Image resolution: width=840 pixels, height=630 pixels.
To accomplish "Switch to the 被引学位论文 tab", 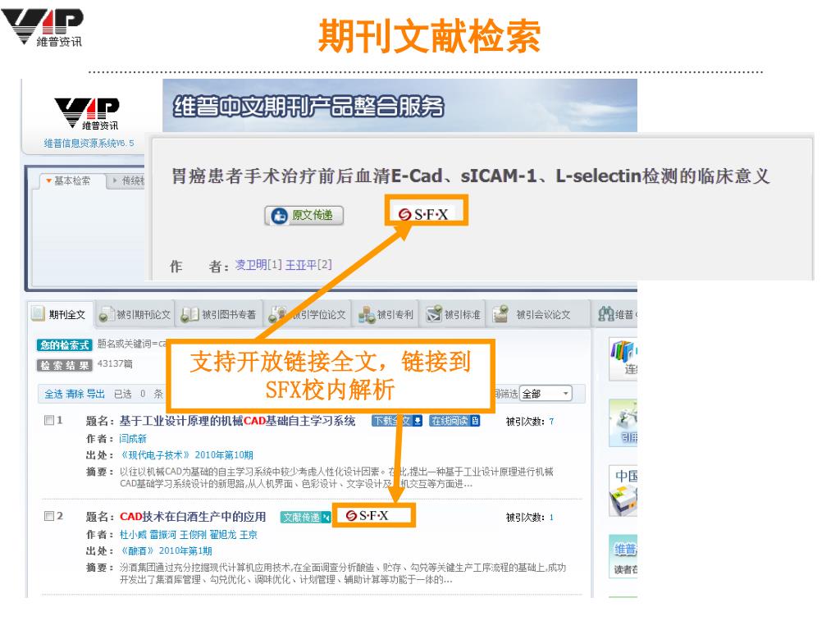I will pos(308,314).
